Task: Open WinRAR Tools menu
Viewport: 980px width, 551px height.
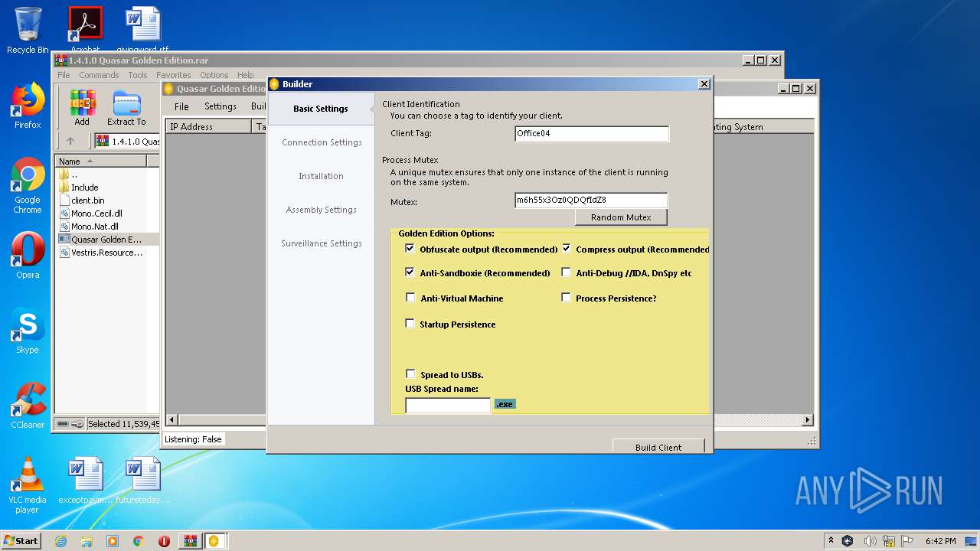Action: click(x=138, y=75)
